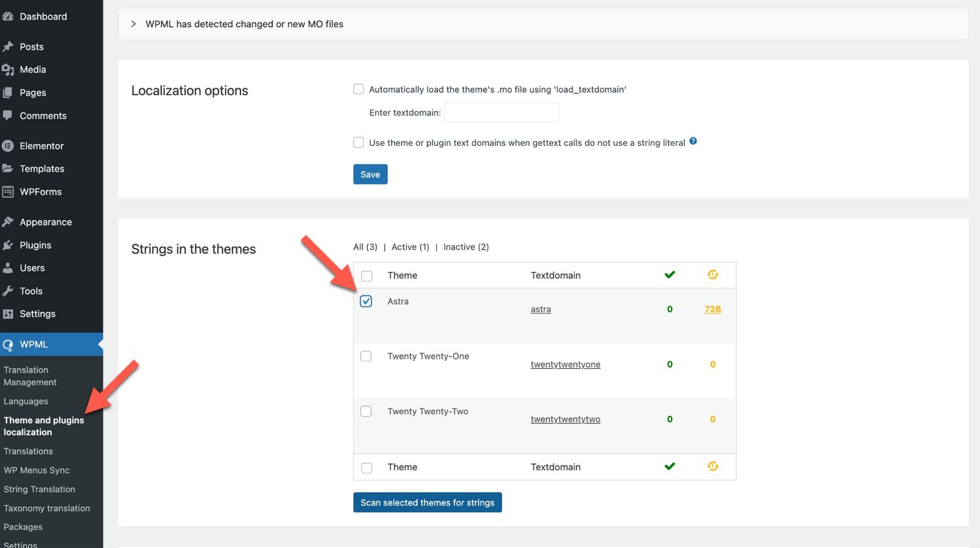
Task: Select all themes via header checkbox
Action: [x=367, y=276]
